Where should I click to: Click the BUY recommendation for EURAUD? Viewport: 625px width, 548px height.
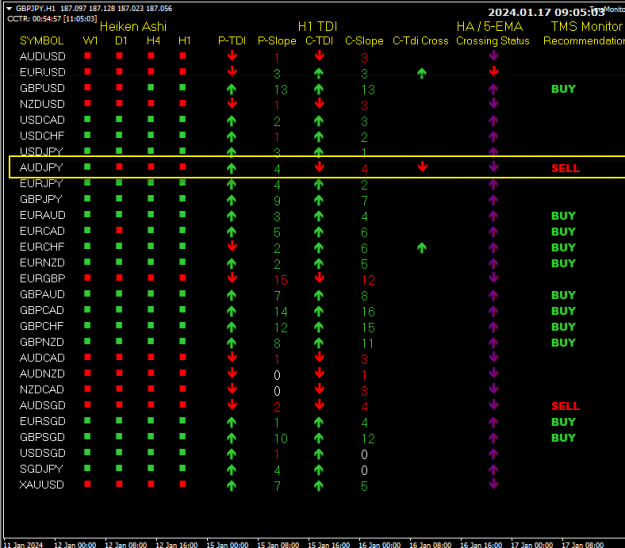pos(563,216)
